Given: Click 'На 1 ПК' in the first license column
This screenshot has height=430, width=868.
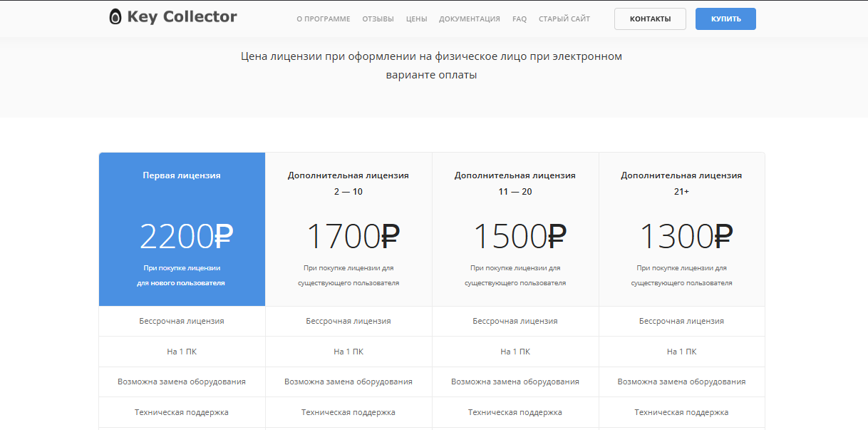Looking at the screenshot, I should point(182,352).
